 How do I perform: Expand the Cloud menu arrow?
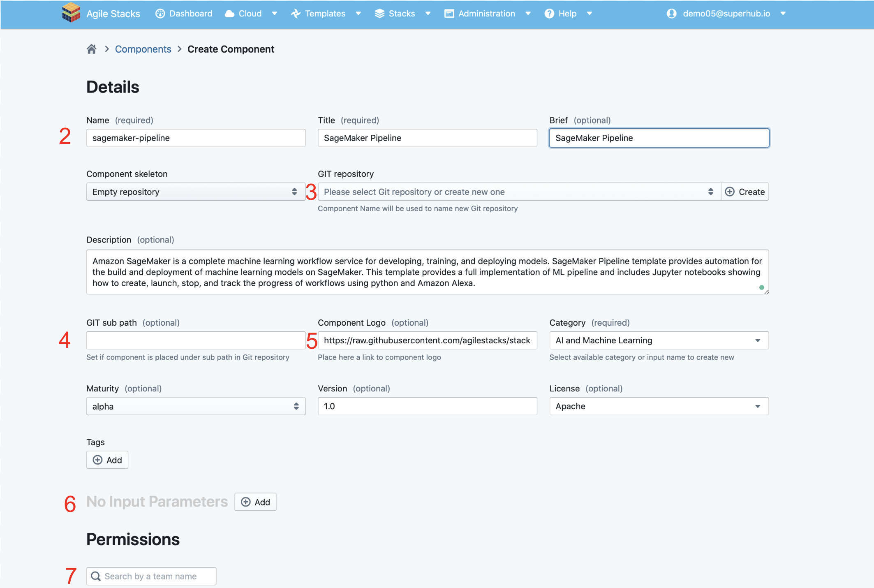pyautogui.click(x=275, y=14)
